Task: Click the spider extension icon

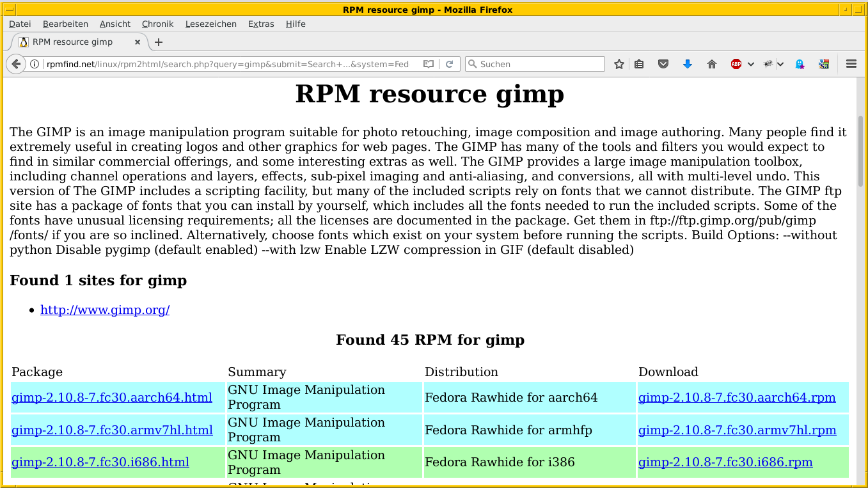Action: point(768,64)
